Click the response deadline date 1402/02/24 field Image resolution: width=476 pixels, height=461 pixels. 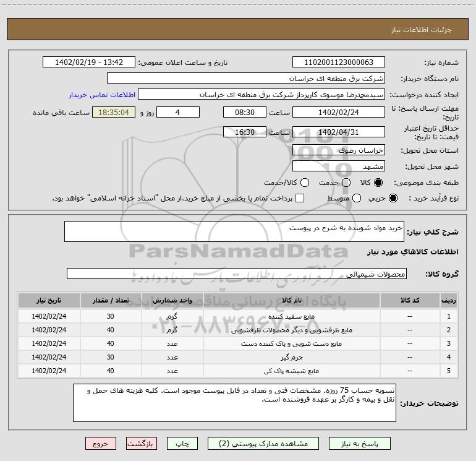(x=339, y=113)
